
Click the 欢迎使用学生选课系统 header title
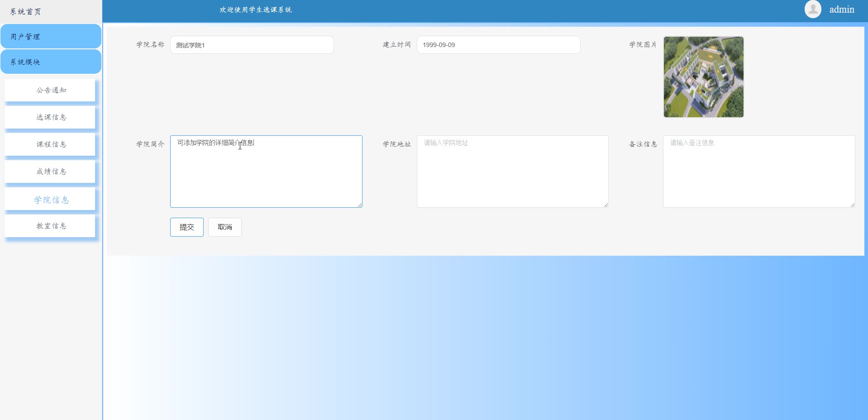click(x=256, y=10)
